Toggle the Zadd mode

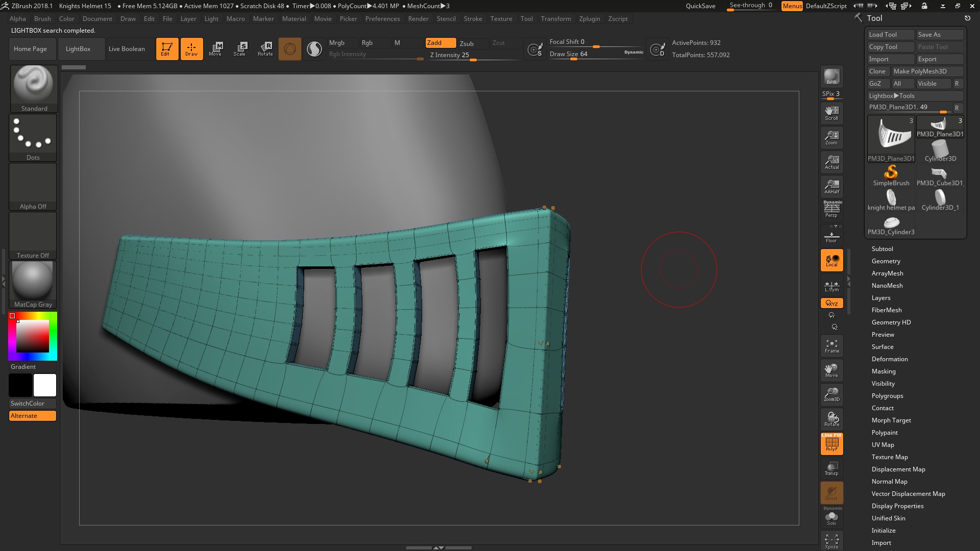tap(440, 43)
